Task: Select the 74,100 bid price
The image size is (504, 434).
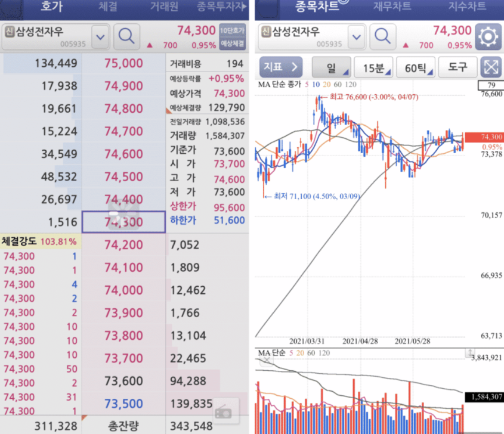Action: 123,268
